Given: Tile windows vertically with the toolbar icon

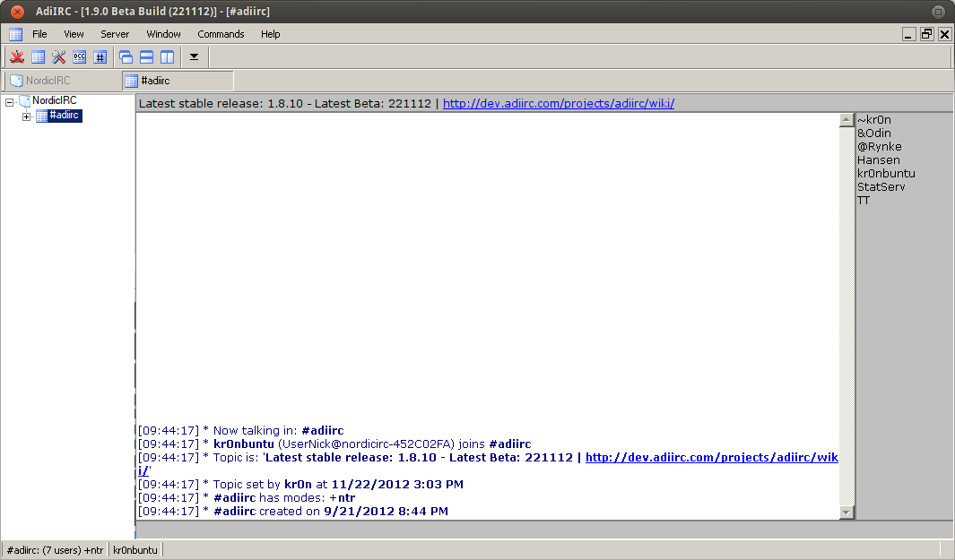Looking at the screenshot, I should coord(168,57).
